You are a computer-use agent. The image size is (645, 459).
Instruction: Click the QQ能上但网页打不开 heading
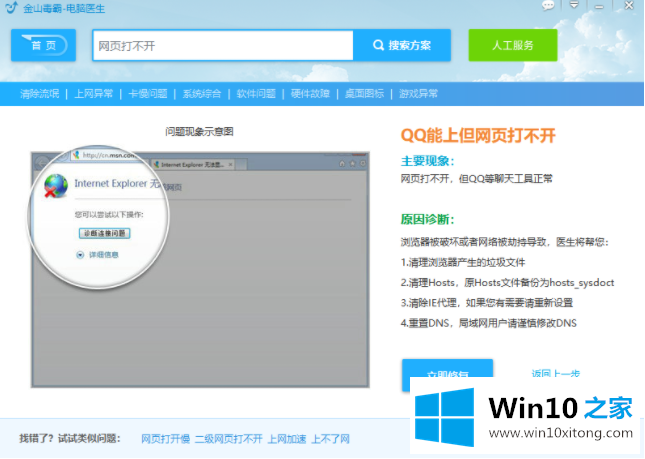(x=478, y=135)
